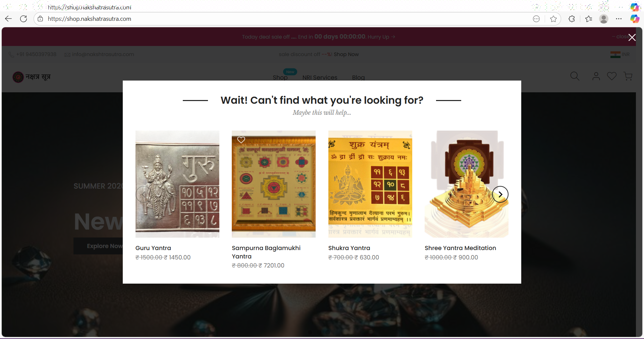
Task: Open the Copilot icon in the toolbar
Action: [635, 19]
